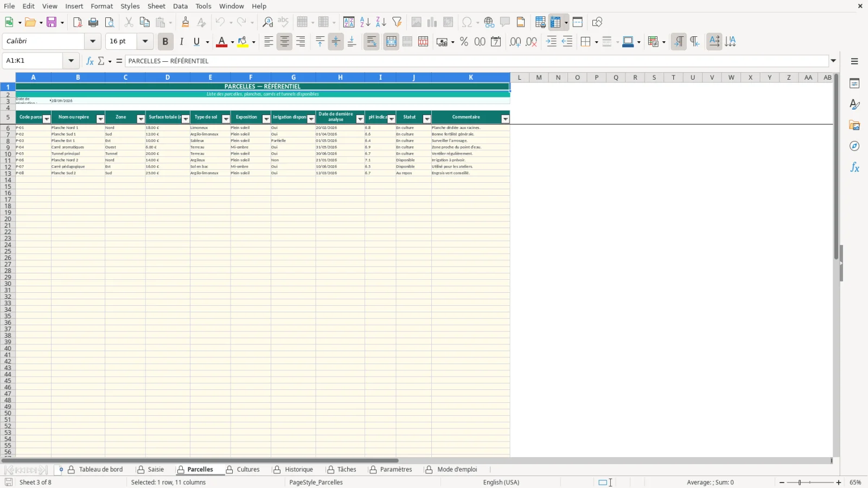The image size is (868, 488).
Task: Toggle Wrap Text button
Action: tap(372, 42)
